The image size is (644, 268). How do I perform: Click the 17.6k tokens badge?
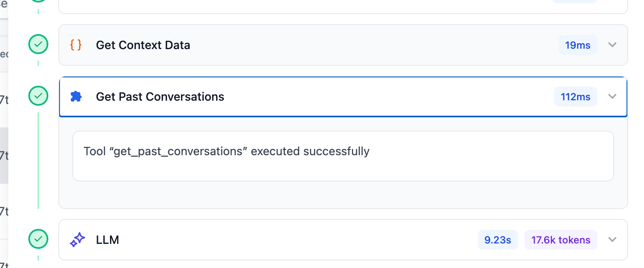(x=560, y=240)
